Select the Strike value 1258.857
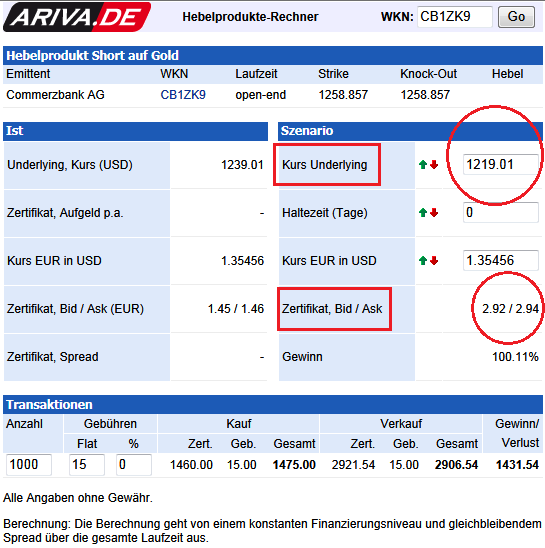The image size is (545, 548). tap(343, 95)
